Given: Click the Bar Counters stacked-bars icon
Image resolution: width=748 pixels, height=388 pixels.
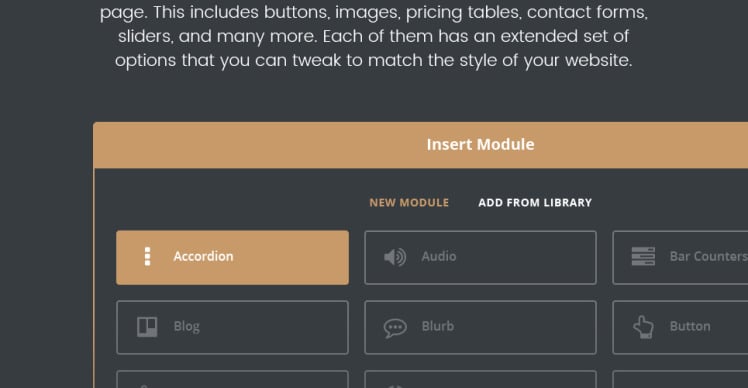Looking at the screenshot, I should pos(643,256).
